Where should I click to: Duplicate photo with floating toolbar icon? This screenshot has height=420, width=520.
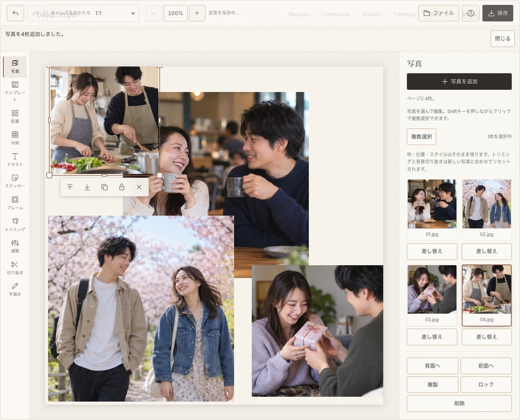click(104, 187)
